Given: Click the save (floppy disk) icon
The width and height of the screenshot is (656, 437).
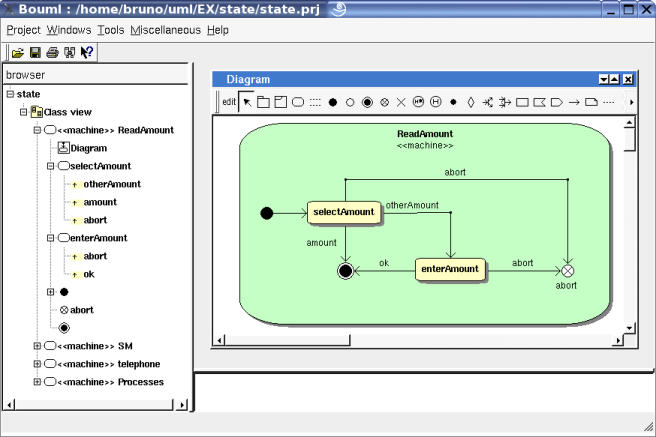Looking at the screenshot, I should [35, 52].
